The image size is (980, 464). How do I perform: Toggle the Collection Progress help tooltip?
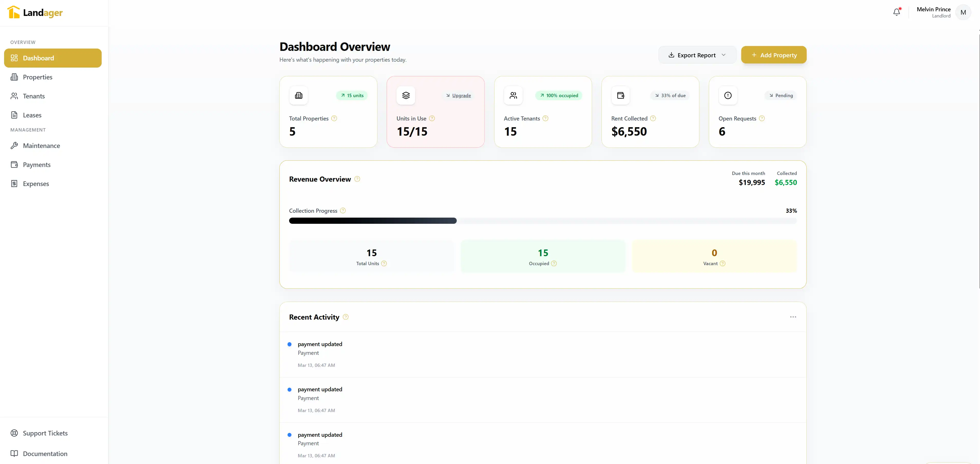342,210
